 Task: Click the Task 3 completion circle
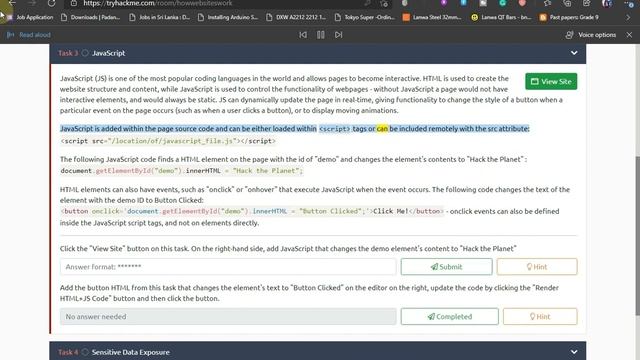coord(85,53)
